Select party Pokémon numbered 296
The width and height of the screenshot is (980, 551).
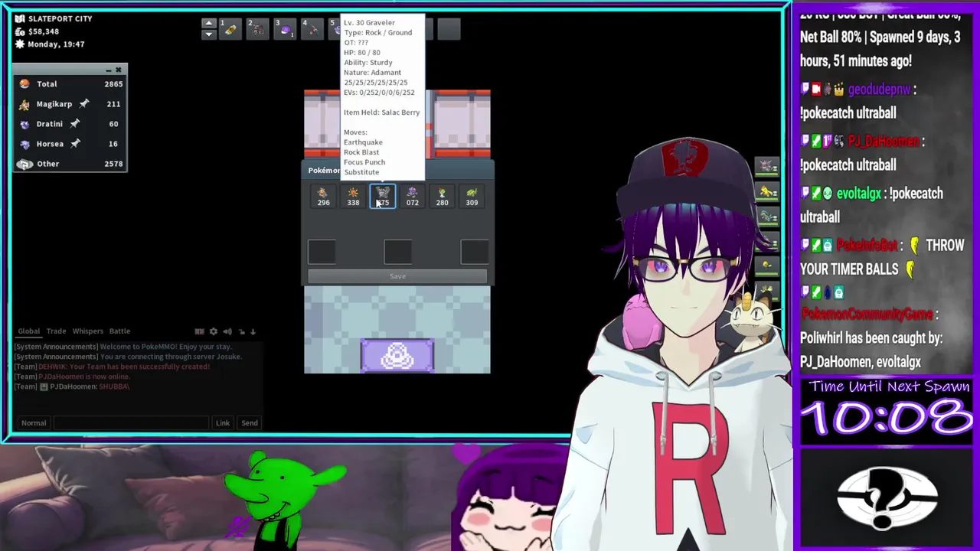pos(323,197)
